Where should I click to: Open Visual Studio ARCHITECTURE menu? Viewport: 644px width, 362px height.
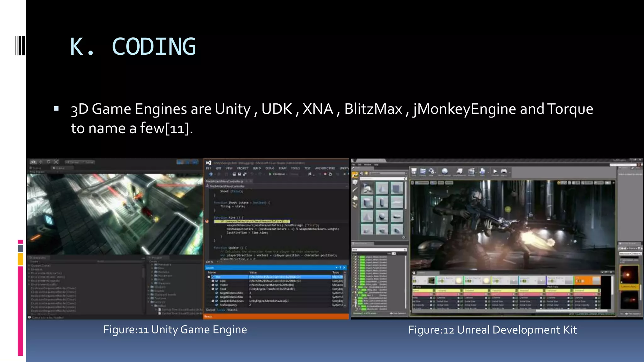325,168
